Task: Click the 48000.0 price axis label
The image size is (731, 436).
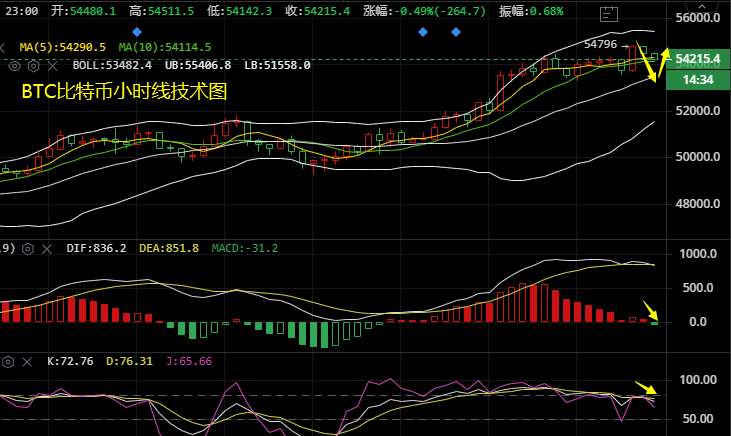Action: tap(698, 204)
